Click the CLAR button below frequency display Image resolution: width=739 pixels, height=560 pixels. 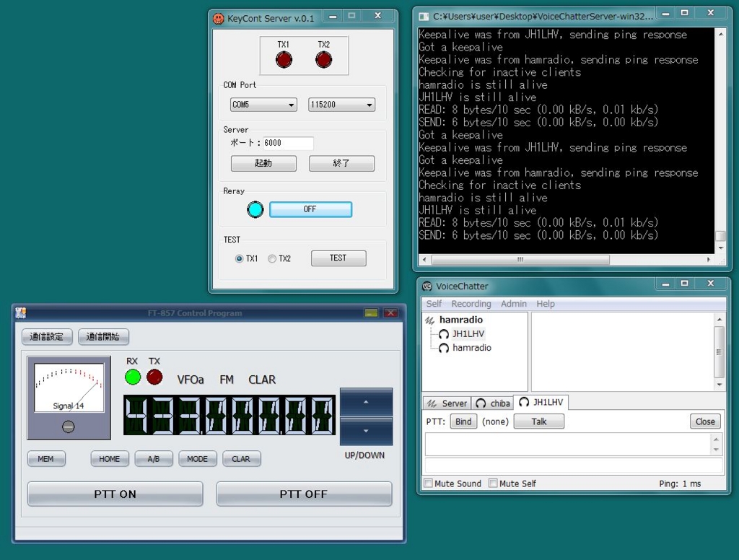click(x=241, y=459)
